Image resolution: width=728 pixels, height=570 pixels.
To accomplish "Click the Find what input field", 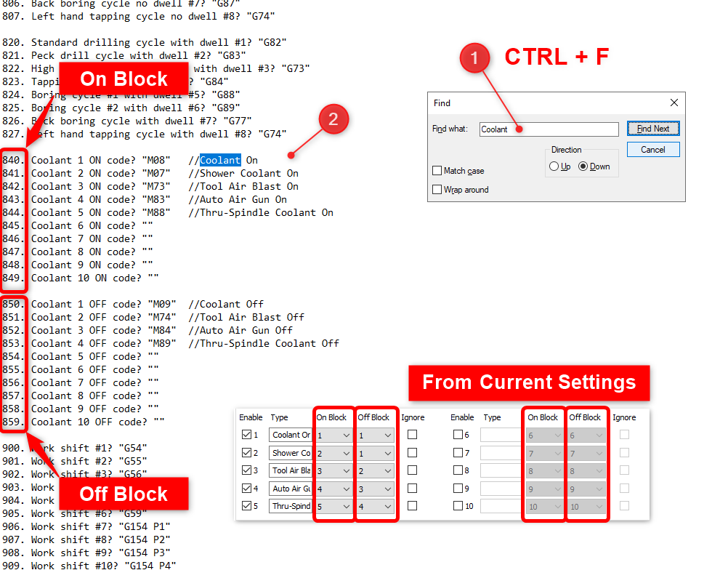I will (x=549, y=129).
